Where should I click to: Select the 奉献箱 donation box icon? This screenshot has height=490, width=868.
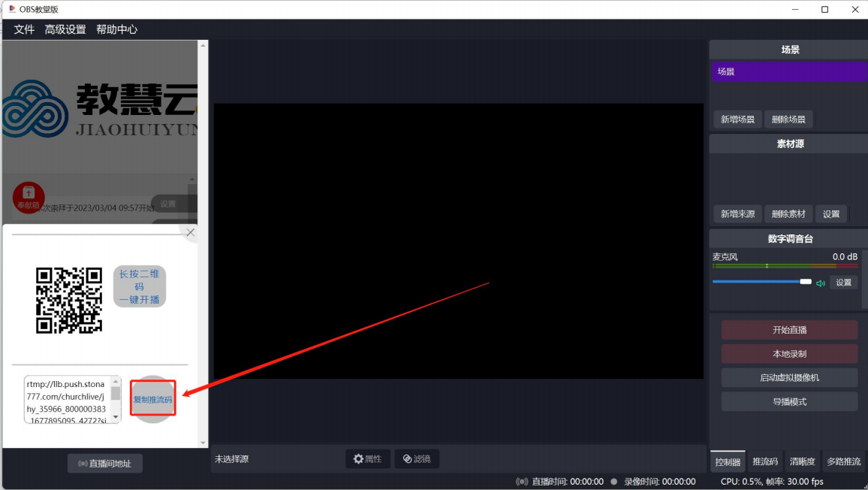28,197
